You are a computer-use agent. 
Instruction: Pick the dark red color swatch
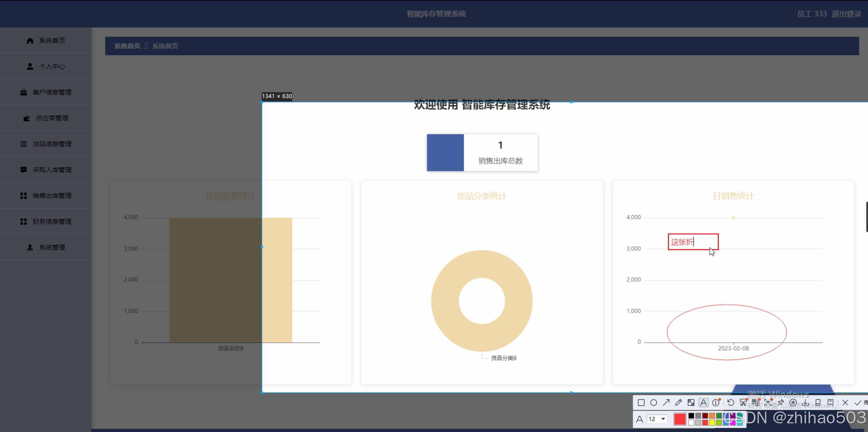tap(705, 416)
